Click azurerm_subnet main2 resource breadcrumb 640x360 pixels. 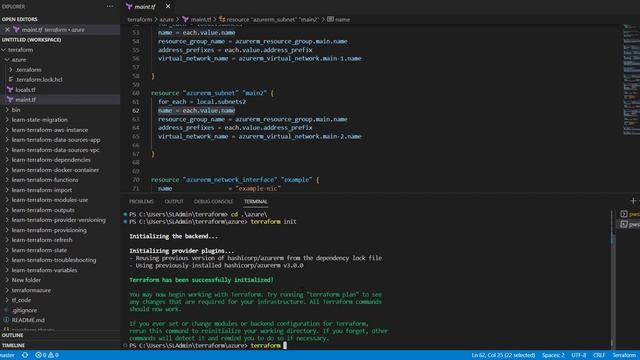click(269, 20)
